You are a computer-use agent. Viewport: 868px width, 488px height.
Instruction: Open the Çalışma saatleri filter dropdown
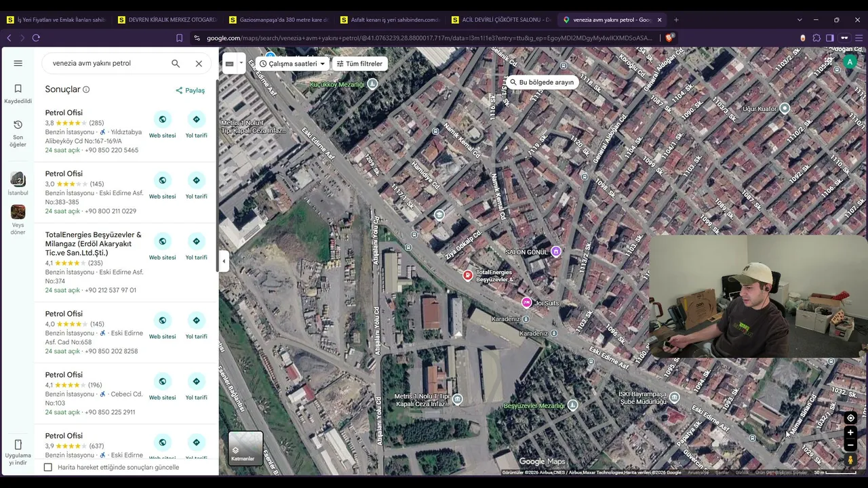(293, 64)
